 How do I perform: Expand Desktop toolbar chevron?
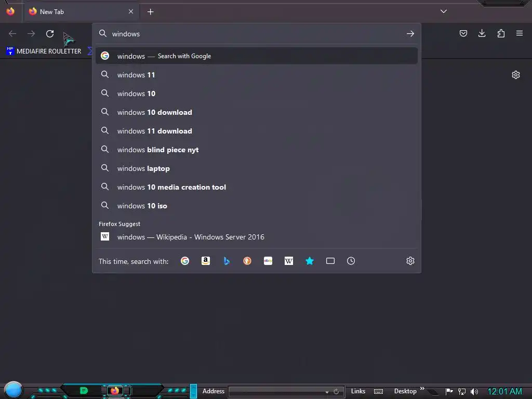click(422, 389)
